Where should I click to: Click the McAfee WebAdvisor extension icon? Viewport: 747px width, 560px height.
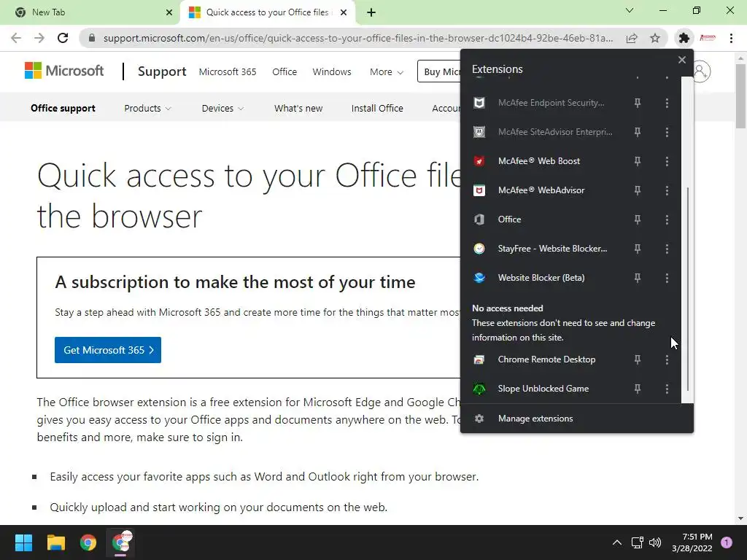(x=479, y=190)
